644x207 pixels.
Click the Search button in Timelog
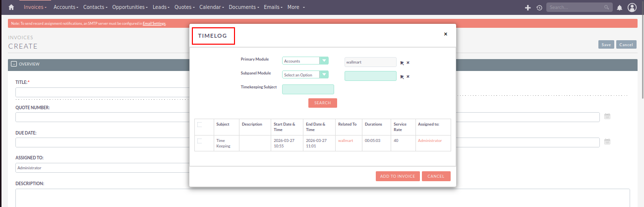322,103
